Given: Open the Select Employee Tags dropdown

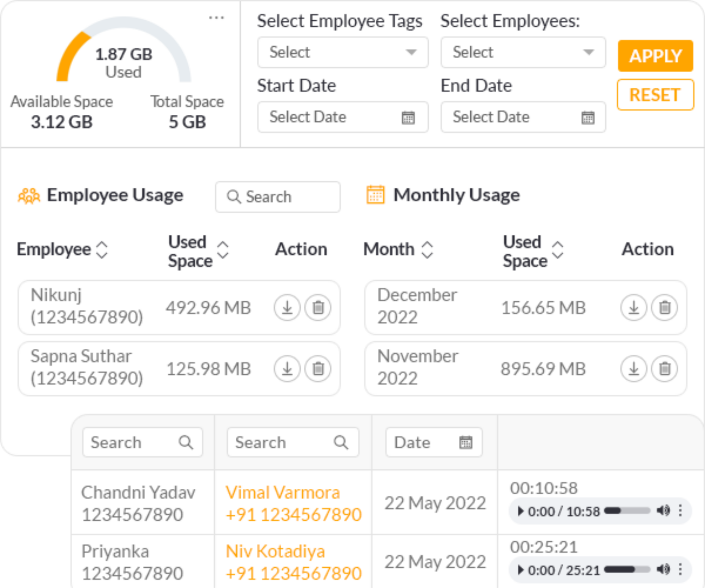Looking at the screenshot, I should click(343, 52).
